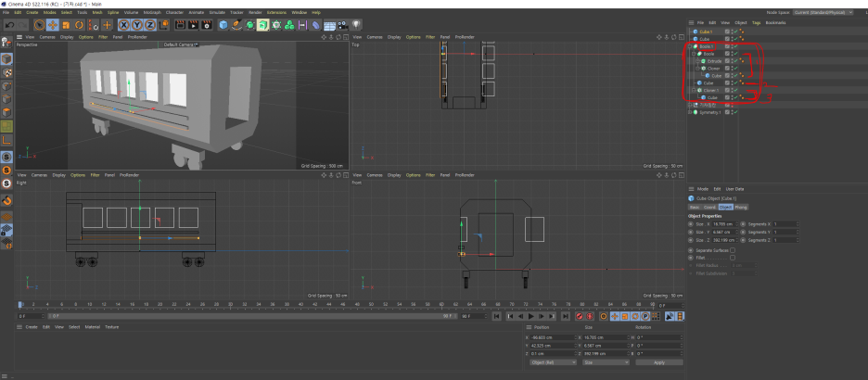Click the Autokeying icon

[x=590, y=316]
